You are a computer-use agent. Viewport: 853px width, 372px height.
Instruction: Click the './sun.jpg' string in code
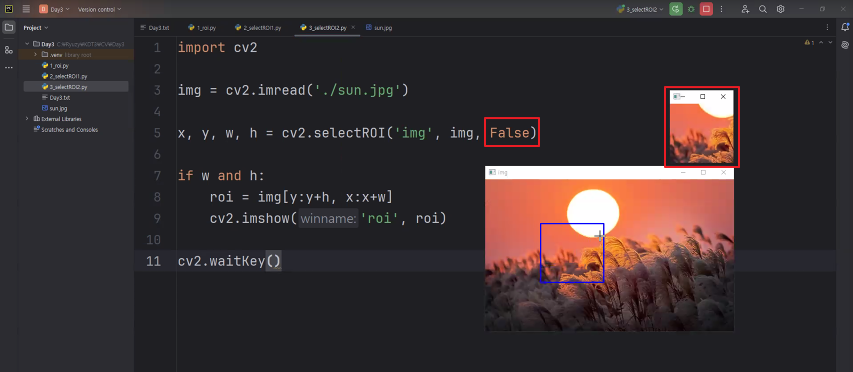[x=357, y=90]
